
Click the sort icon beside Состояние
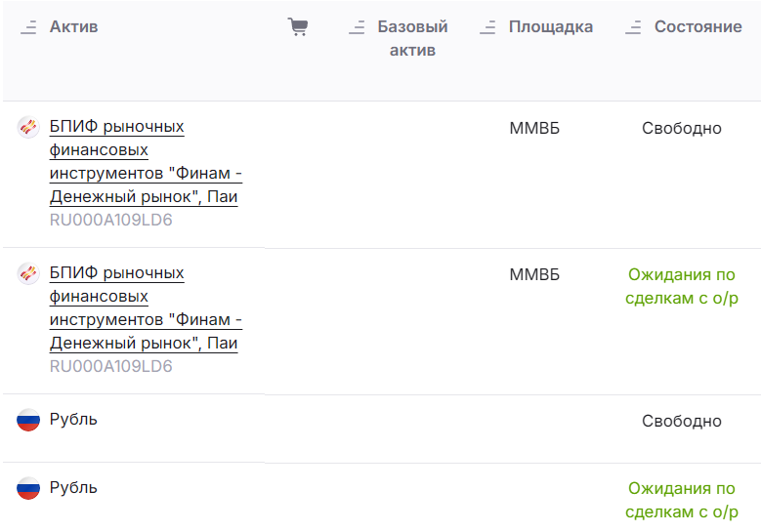633,28
